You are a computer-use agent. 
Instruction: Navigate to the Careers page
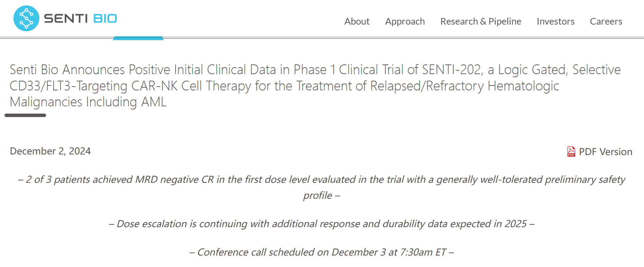[x=606, y=21]
